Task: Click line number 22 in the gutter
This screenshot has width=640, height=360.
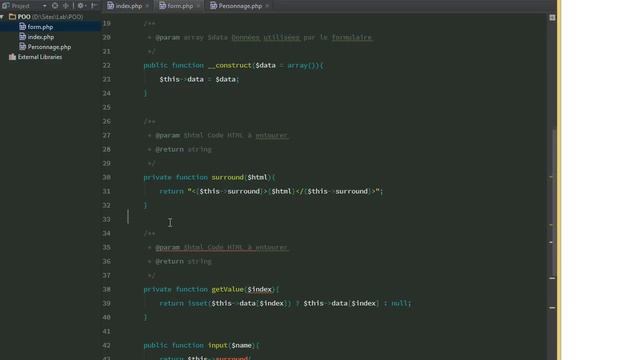Action: point(107,65)
